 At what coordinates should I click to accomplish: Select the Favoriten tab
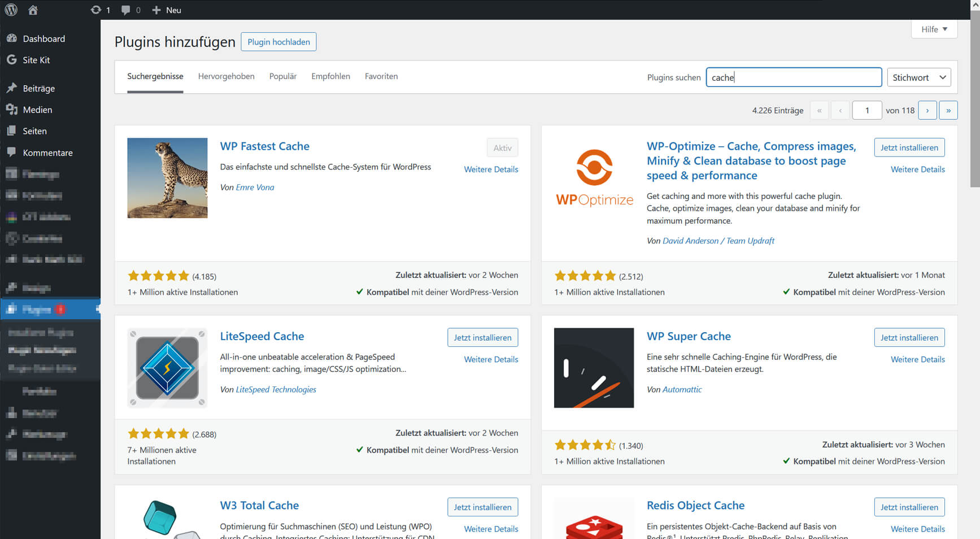point(381,76)
